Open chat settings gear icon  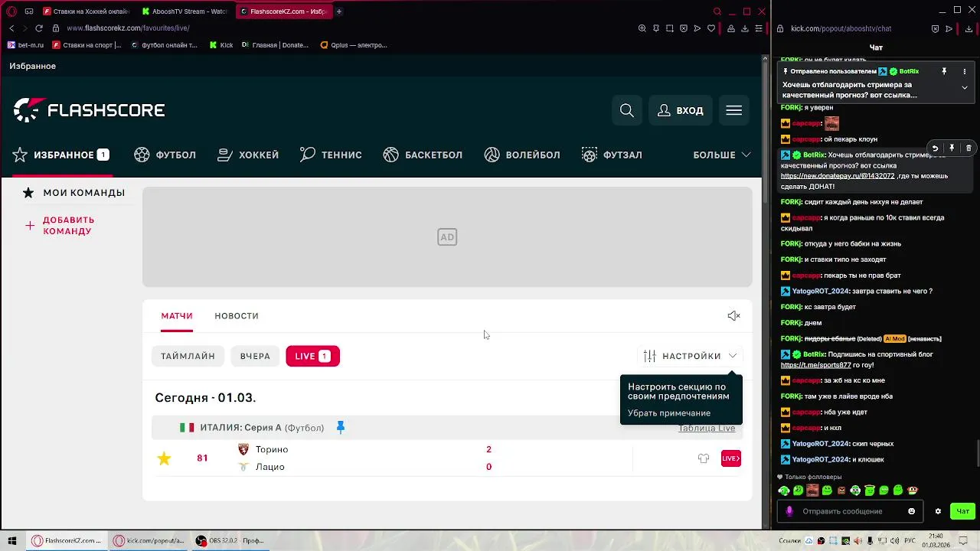pyautogui.click(x=938, y=511)
